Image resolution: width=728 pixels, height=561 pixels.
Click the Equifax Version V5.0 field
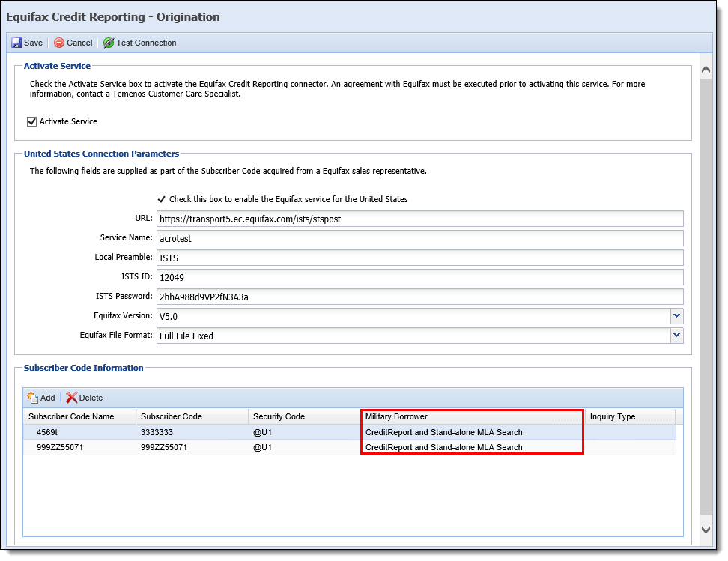[413, 316]
